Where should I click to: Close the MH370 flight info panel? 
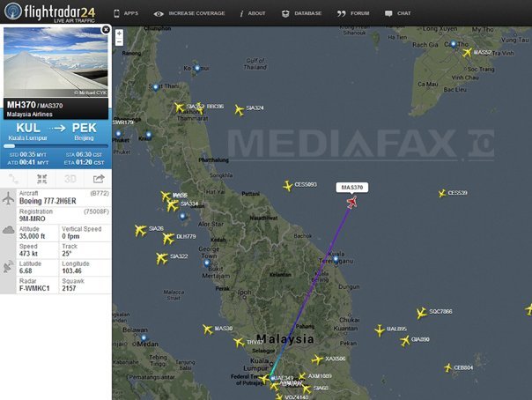[x=106, y=29]
